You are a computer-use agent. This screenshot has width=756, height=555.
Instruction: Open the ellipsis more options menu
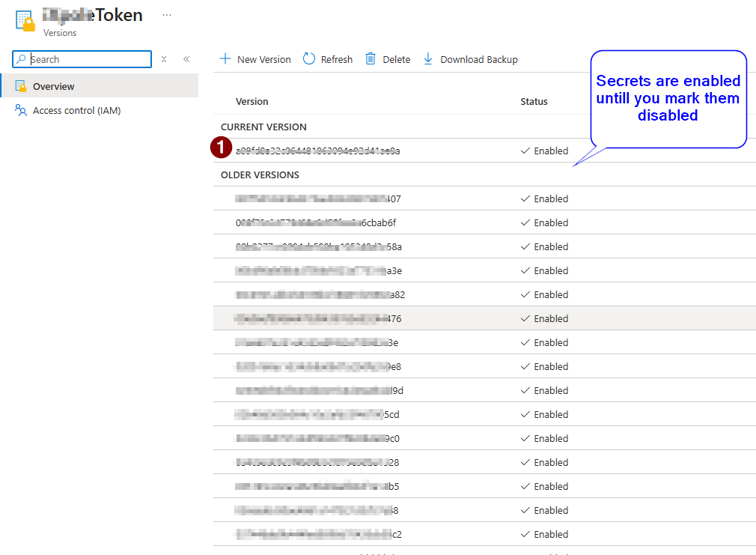(167, 15)
